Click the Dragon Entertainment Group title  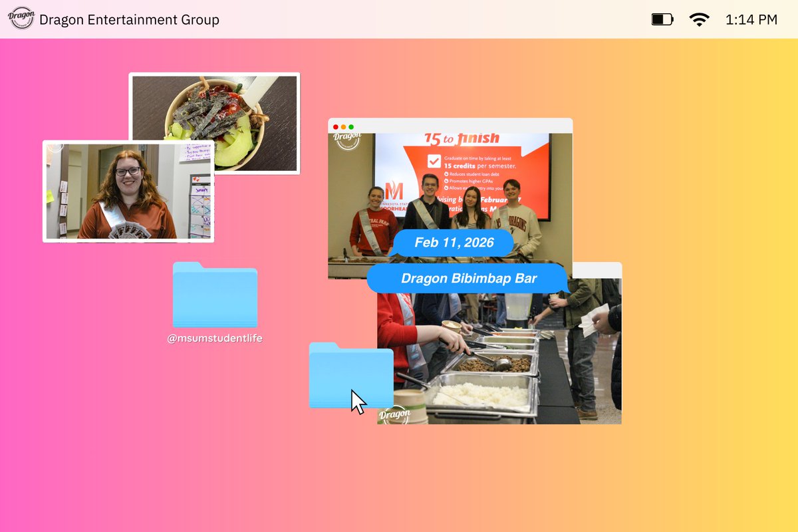click(129, 19)
